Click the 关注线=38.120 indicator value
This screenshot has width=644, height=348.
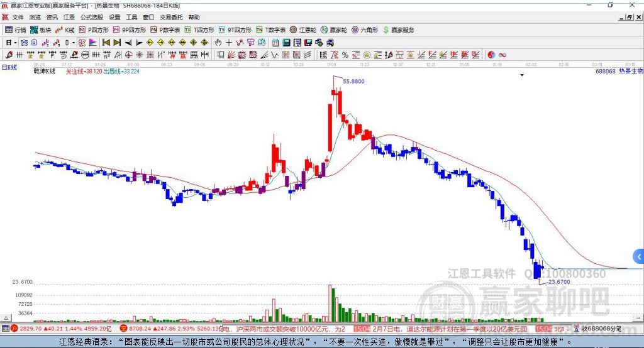click(84, 72)
